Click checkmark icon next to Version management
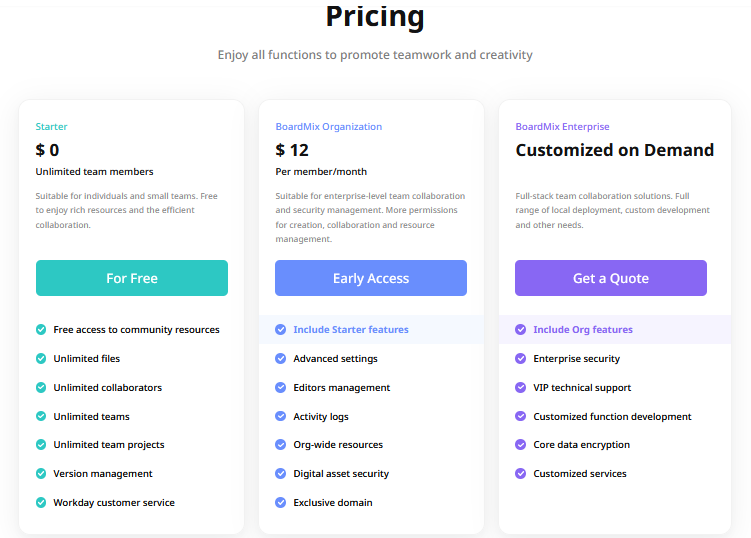The width and height of the screenshot is (751, 538). [x=41, y=473]
